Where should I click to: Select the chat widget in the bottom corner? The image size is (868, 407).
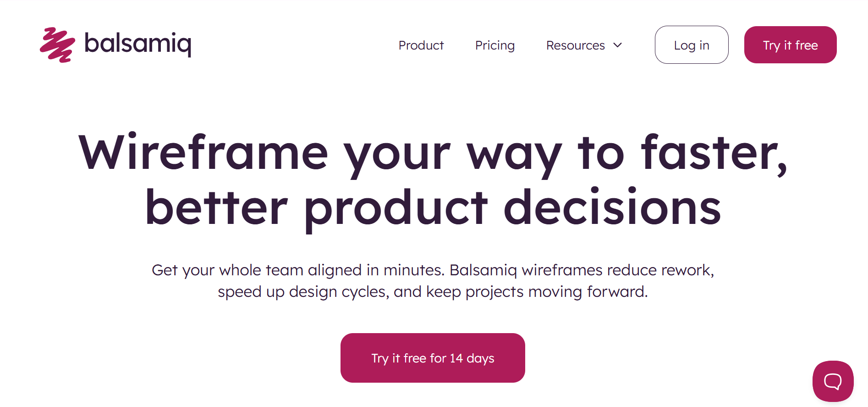pos(833,381)
